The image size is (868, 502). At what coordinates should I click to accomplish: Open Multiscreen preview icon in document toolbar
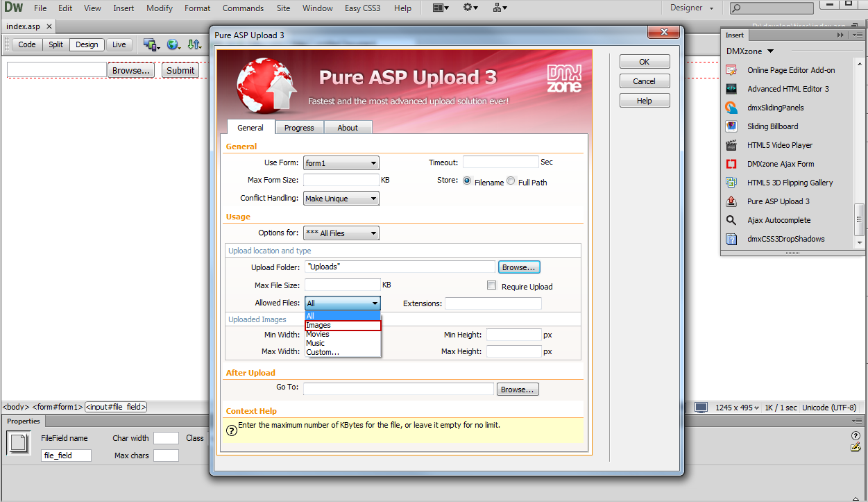(151, 44)
